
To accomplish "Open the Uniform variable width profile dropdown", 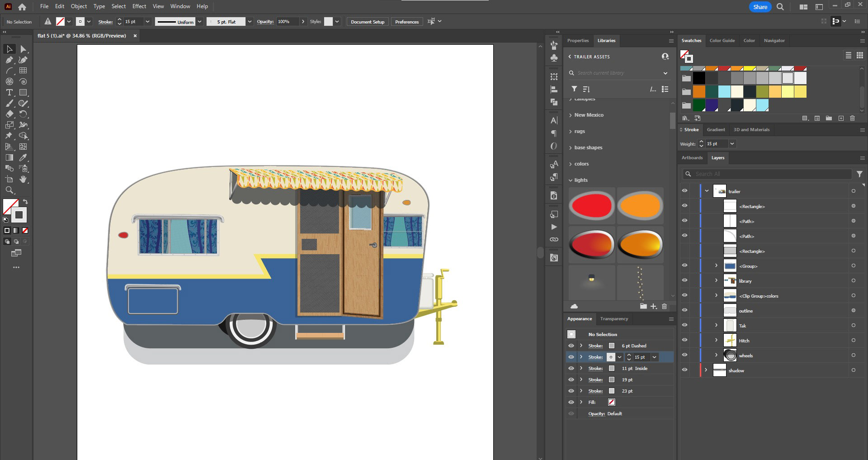I will click(199, 22).
